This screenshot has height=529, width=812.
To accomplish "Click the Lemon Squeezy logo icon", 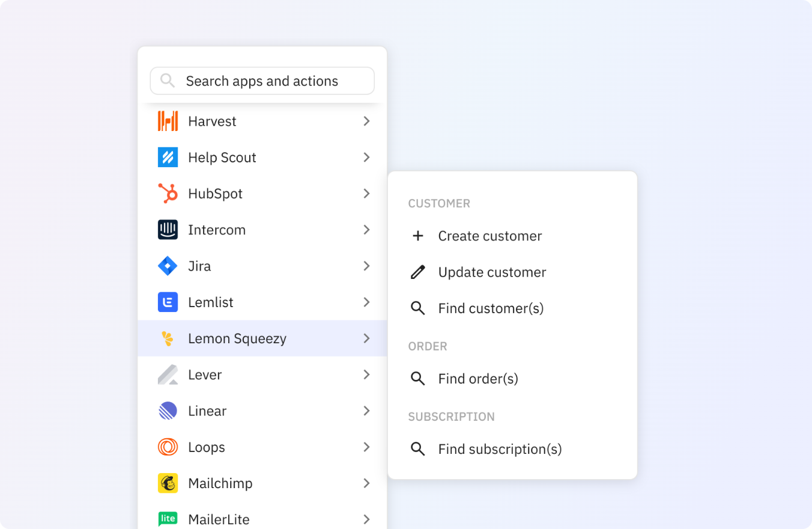I will [168, 338].
